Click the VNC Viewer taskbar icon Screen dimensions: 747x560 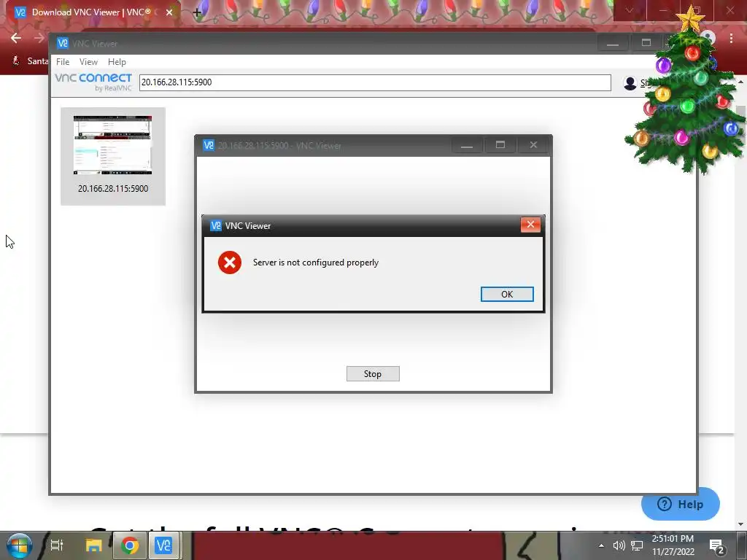(163, 545)
